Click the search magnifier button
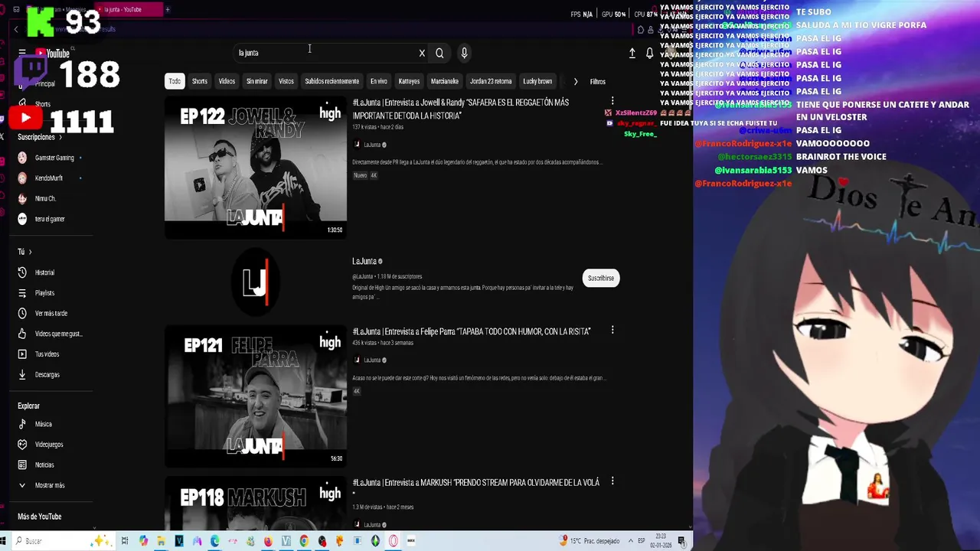 coord(439,53)
